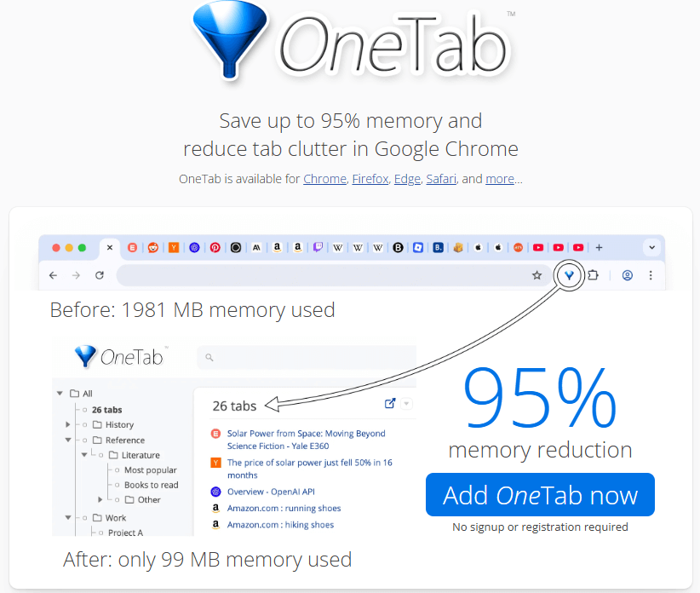Open the browser three-dot menu
This screenshot has height=593, width=700.
point(651,275)
